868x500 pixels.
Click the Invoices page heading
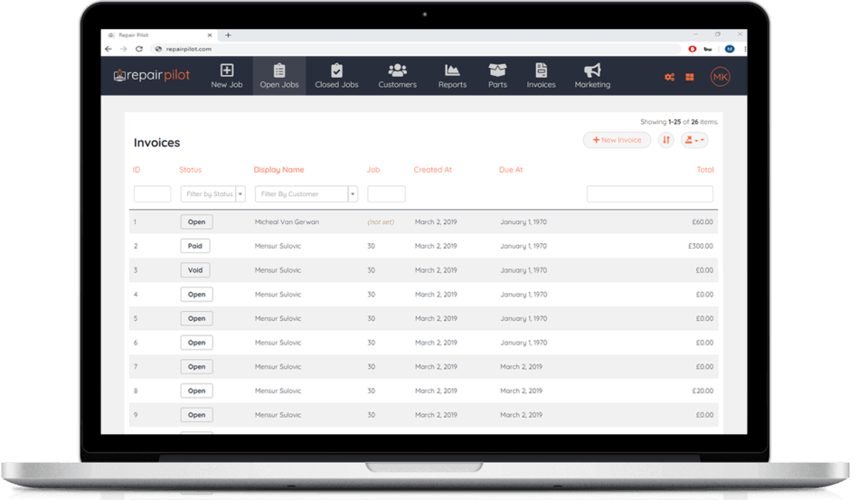156,143
